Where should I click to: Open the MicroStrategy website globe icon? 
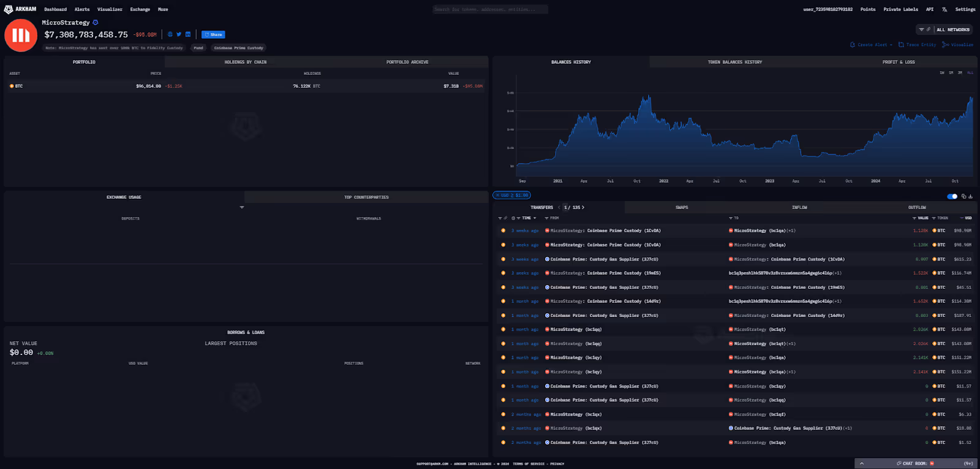(170, 34)
